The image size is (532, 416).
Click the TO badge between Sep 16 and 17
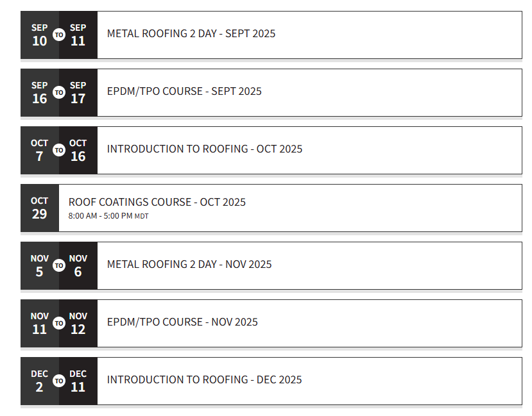click(x=59, y=92)
